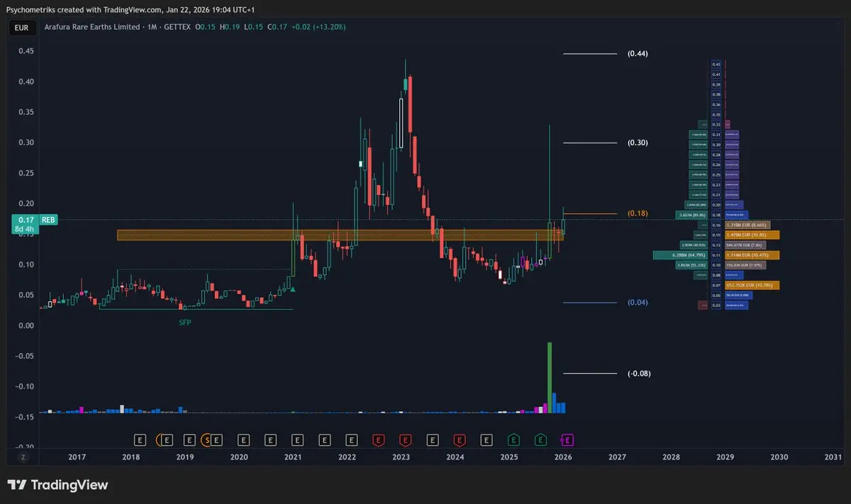Click the orange S split marker
Image resolution: width=851 pixels, height=504 pixels.
pos(206,440)
